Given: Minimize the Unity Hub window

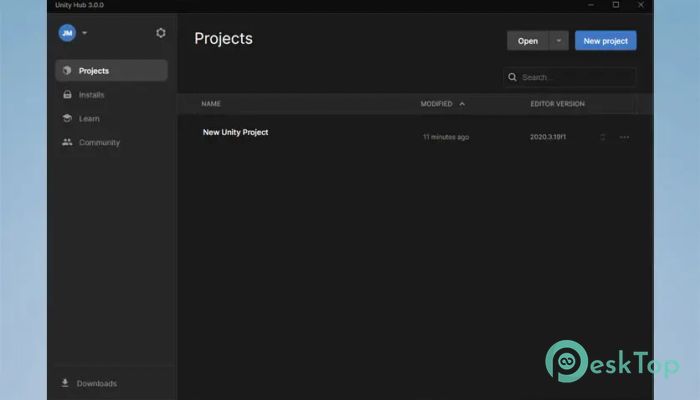Looking at the screenshot, I should click(591, 5).
